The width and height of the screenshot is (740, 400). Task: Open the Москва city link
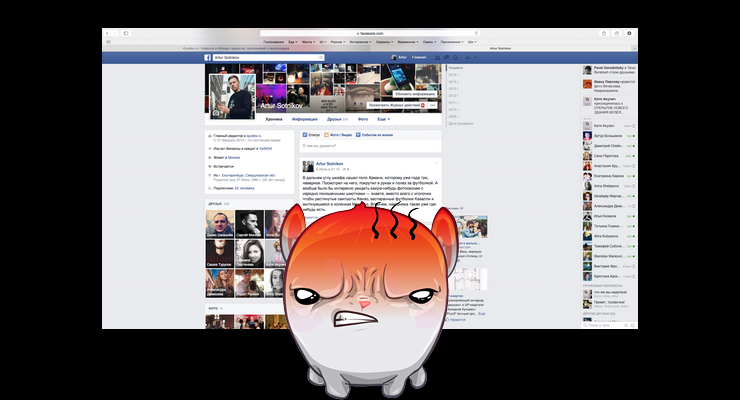click(234, 158)
